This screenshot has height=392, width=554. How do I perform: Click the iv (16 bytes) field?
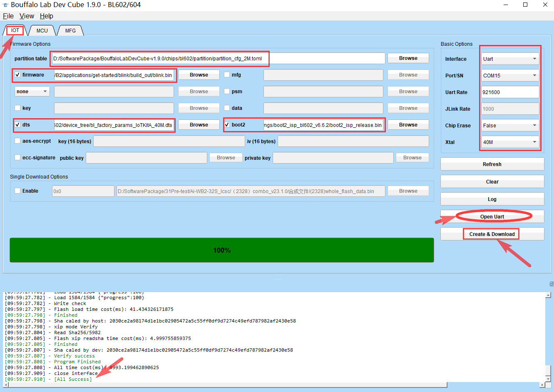(353, 141)
